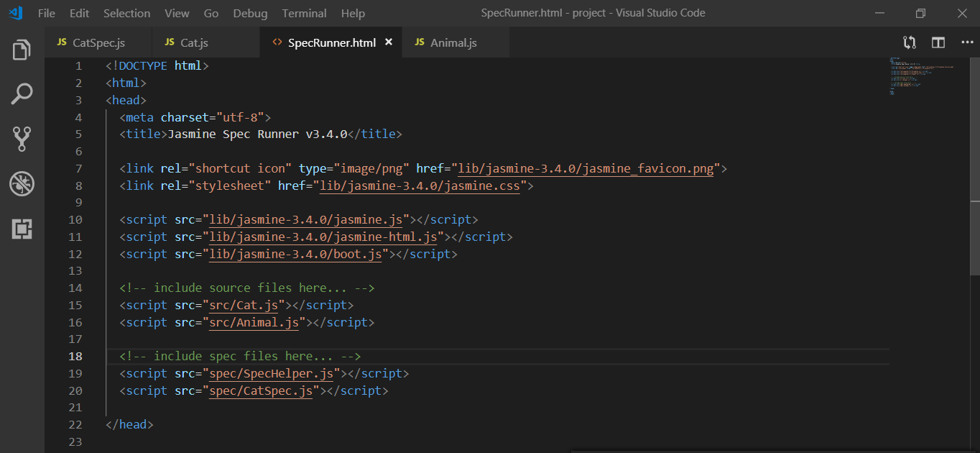Open the More Actions ellipsis menu
Screen dimensions: 980x453
(967, 42)
